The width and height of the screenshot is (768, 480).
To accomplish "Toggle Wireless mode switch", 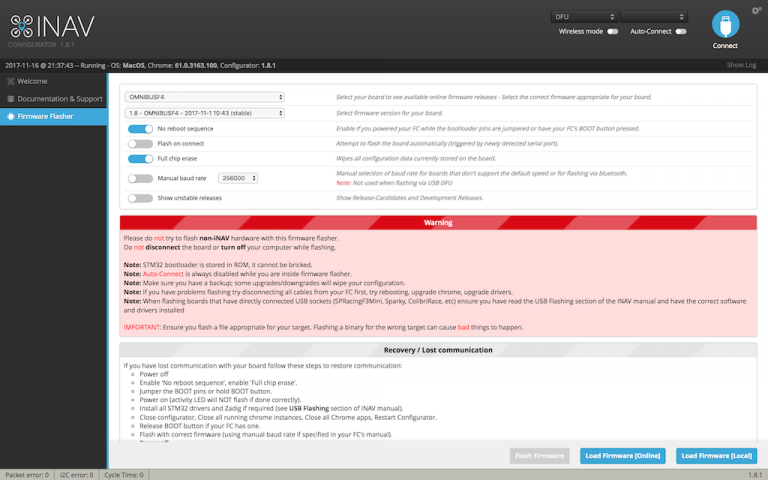I will pyautogui.click(x=612, y=31).
